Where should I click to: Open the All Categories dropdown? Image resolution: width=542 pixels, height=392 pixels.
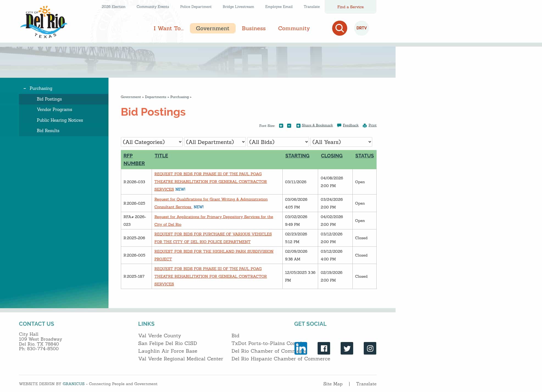[x=151, y=142]
